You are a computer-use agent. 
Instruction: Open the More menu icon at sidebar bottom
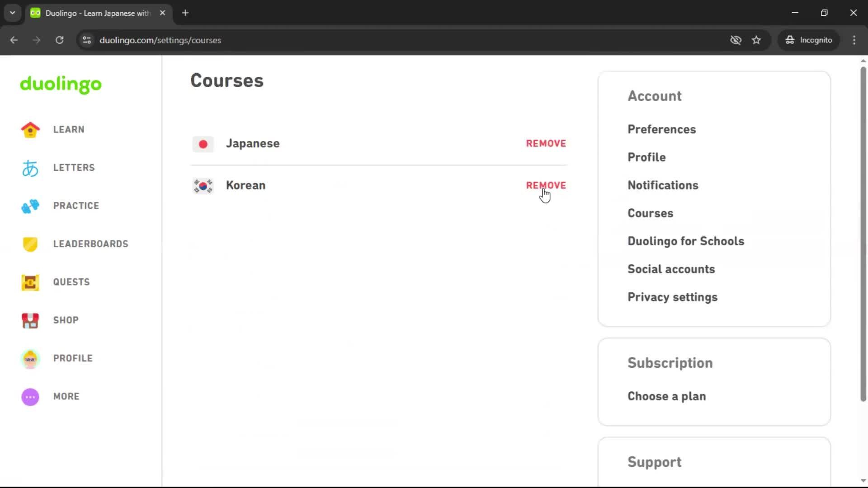pyautogui.click(x=30, y=397)
